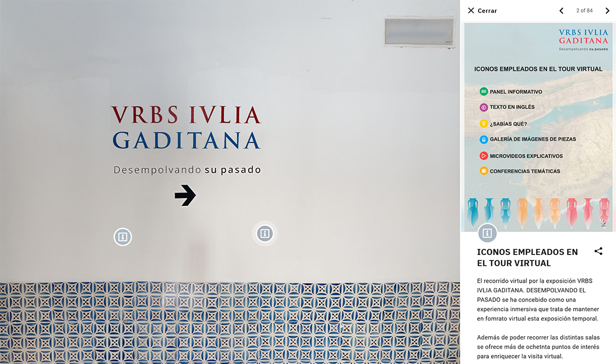
Task: Click the green Panel Informativo icon
Action: tap(483, 91)
